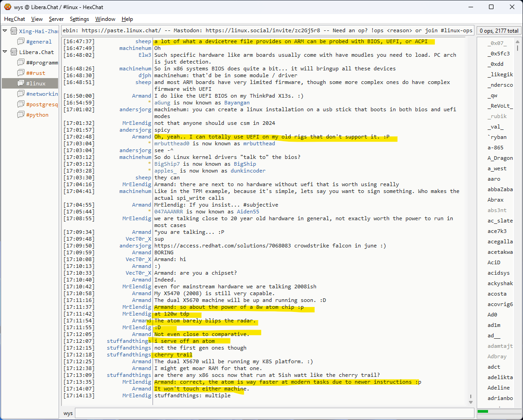Open the Window menu
523x420 pixels.
(105, 19)
